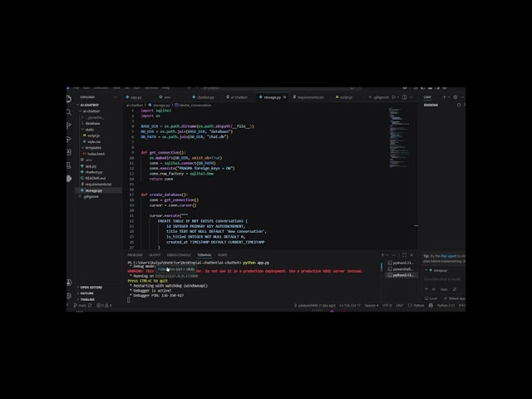Split the editor right
532x399 pixels.
tap(405, 97)
